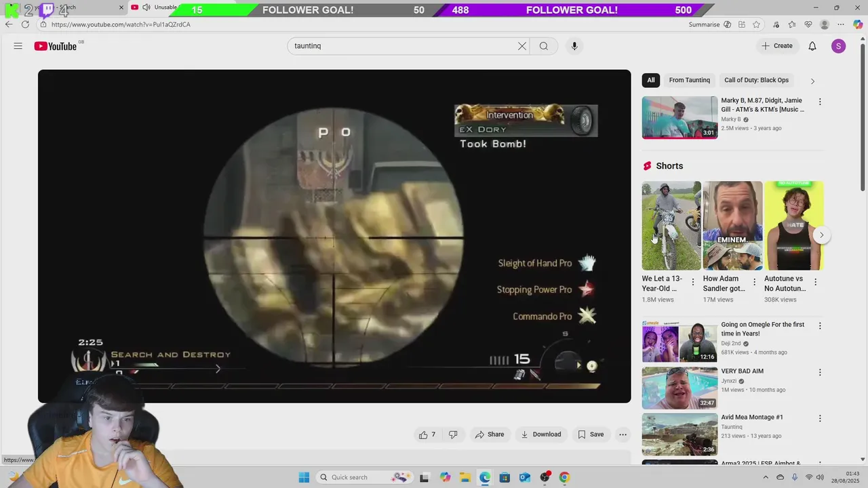Open options for Avid Mea Montage video
This screenshot has height=488, width=868.
tap(820, 419)
